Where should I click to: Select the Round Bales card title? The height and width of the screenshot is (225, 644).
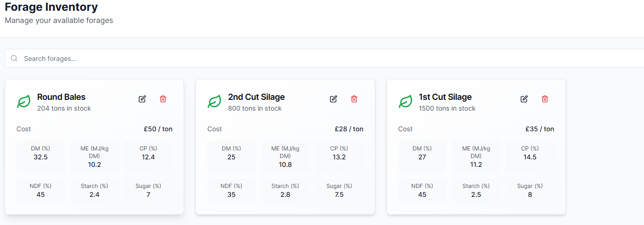[62, 97]
